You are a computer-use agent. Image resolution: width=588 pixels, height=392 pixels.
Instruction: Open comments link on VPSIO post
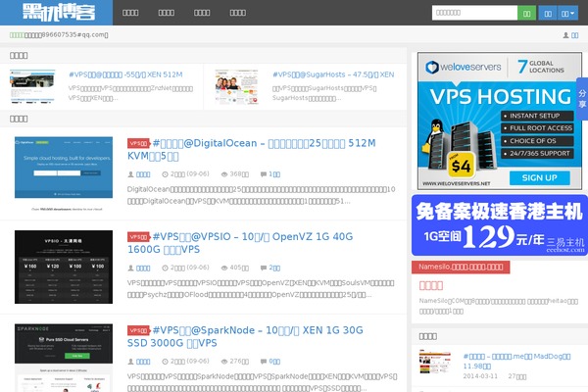[x=274, y=268]
